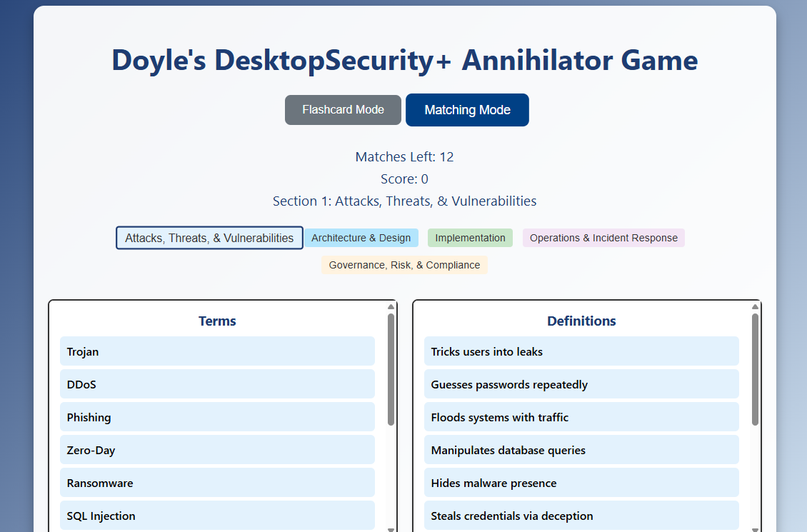Image resolution: width=807 pixels, height=532 pixels.
Task: Select Matching Mode button
Action: [x=467, y=109]
